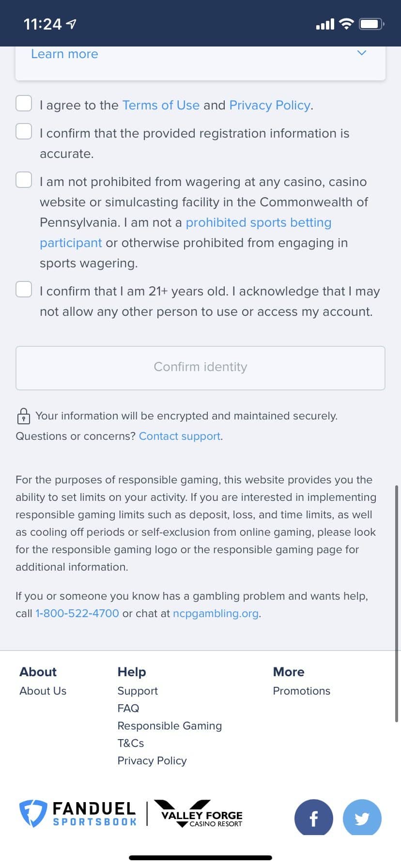Image resolution: width=401 pixels, height=868 pixels.
Task: Click the encryption lock icon
Action: pos(23,416)
